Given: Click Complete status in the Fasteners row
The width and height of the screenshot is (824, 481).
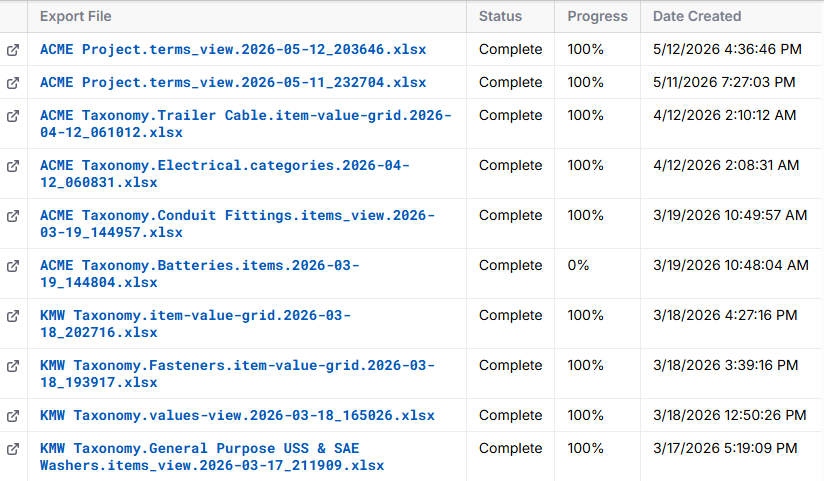Looking at the screenshot, I should (x=510, y=365).
